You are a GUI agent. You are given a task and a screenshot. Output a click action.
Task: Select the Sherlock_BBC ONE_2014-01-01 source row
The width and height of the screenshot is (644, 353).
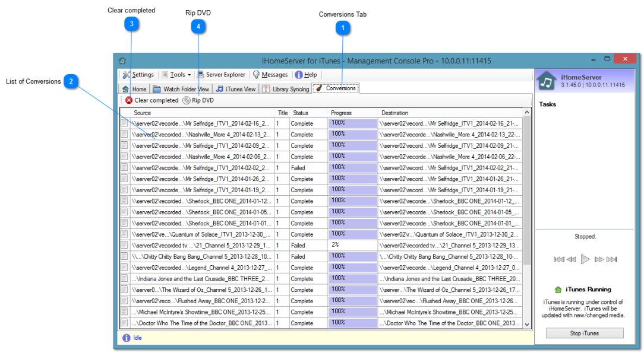tap(202, 223)
